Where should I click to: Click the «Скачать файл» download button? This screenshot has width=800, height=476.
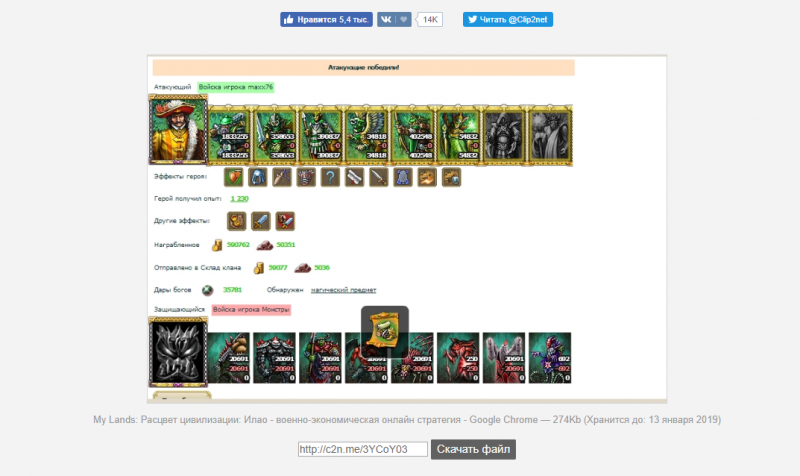click(x=473, y=449)
